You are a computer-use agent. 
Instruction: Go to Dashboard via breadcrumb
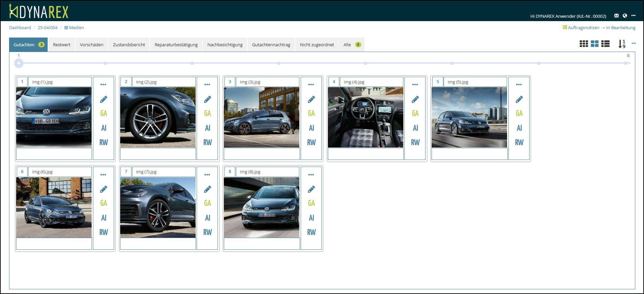[20, 28]
